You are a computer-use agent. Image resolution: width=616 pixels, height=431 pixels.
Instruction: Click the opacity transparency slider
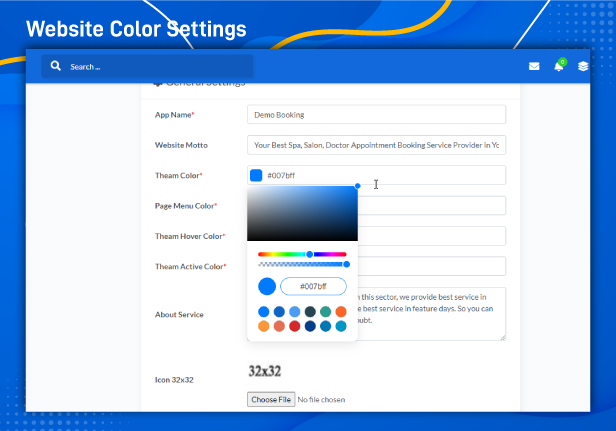302,264
